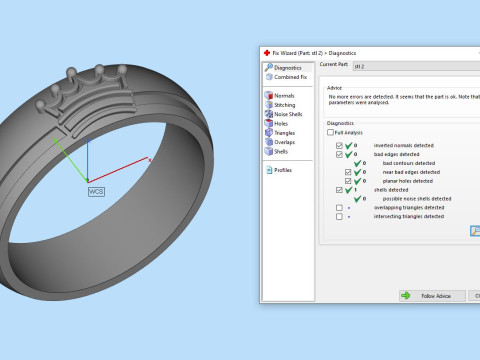Toggle planar holes detected checkbox
480x360 pixels.
348,181
